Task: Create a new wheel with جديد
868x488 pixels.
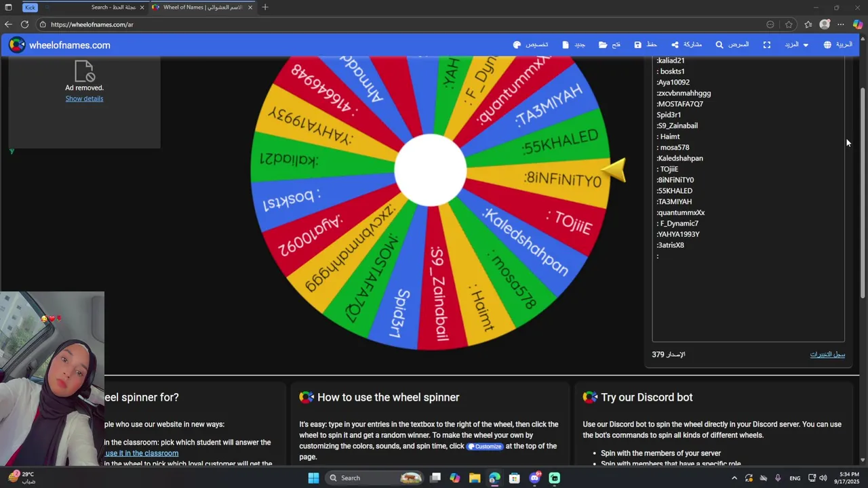Action: (574, 45)
